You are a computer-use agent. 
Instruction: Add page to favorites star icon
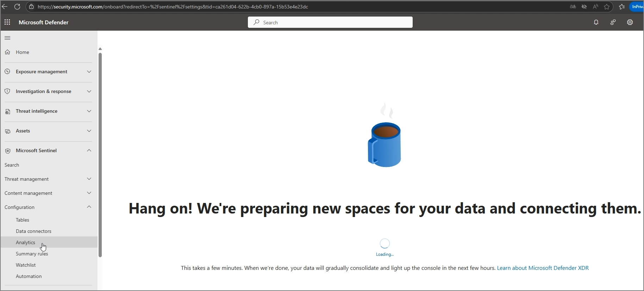tap(607, 7)
